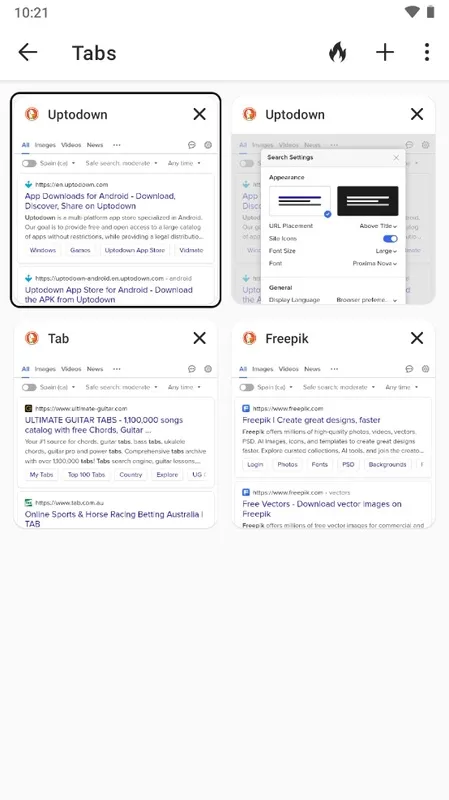Go back using the arrow icon
This screenshot has height=800, width=449.
click(28, 52)
